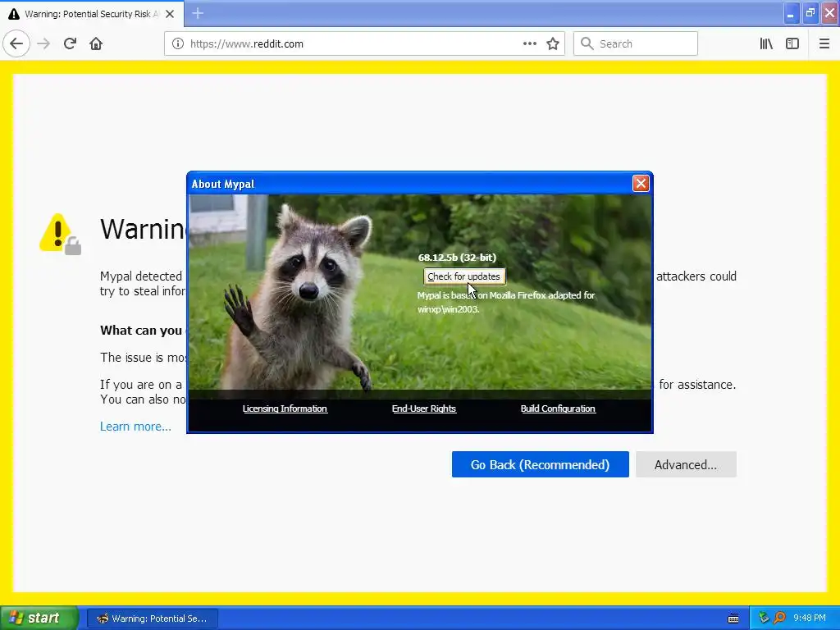Open End-User Rights link
Viewport: 840px width, 630px height.
coord(424,409)
